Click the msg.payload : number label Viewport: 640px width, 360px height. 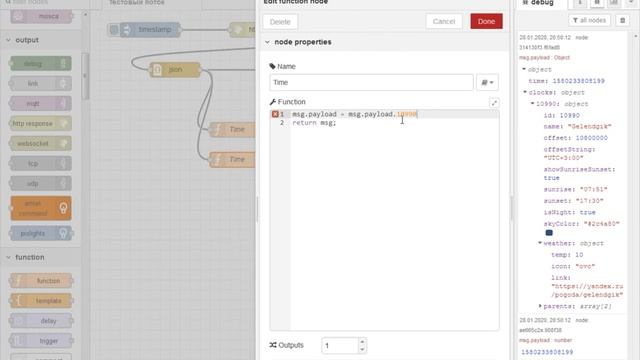click(545, 340)
